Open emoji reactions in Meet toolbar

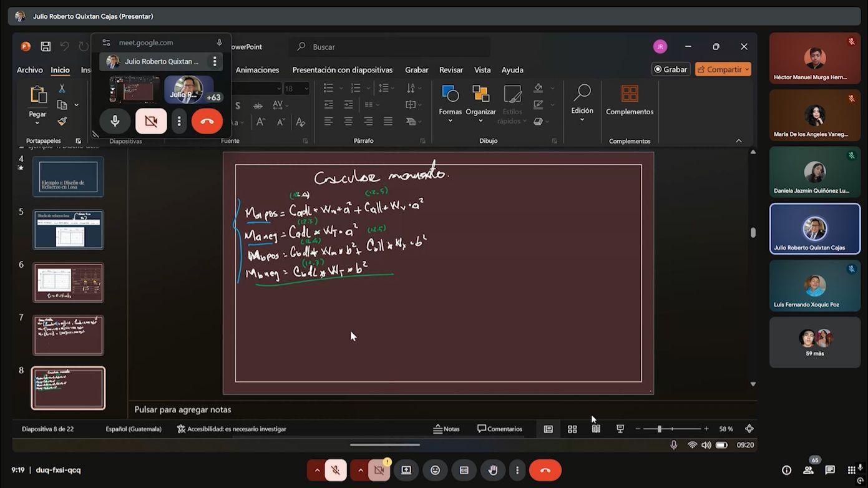click(436, 471)
